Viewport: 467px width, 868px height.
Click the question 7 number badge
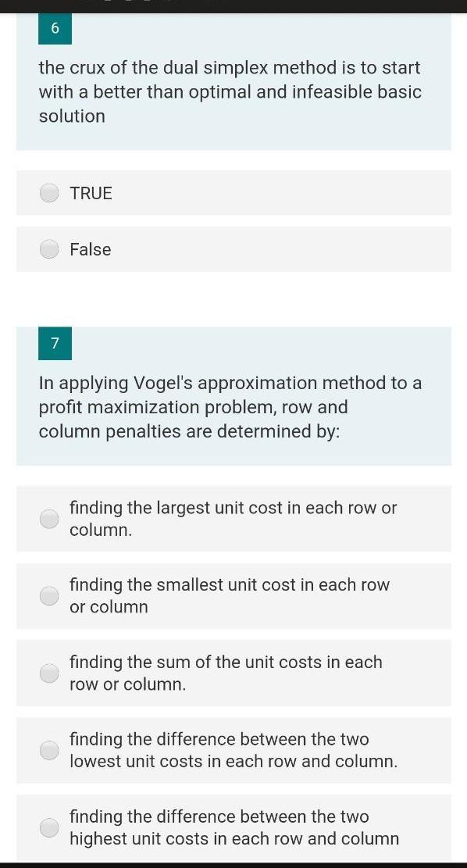pyautogui.click(x=55, y=343)
